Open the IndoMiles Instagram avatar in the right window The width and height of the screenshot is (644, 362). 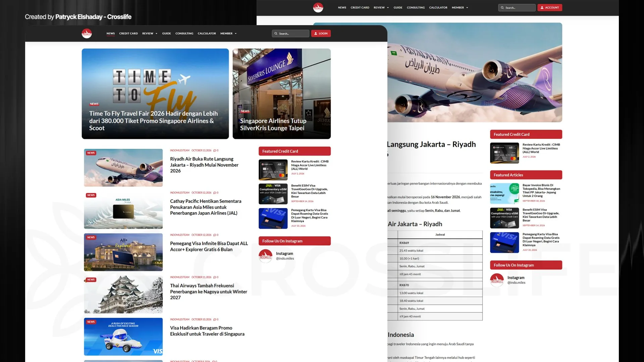497,280
